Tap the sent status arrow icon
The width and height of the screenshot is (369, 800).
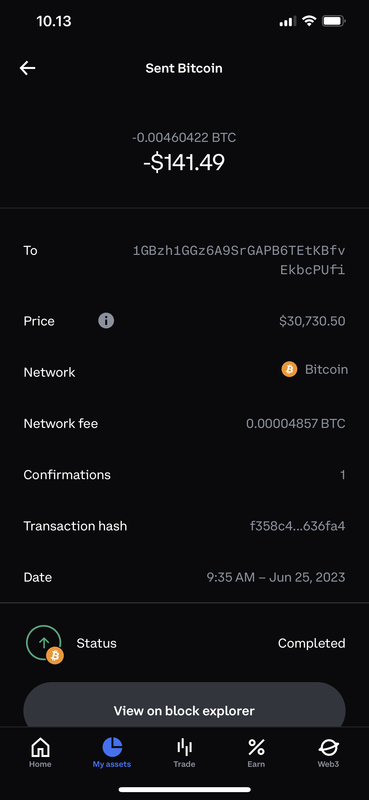tap(44, 644)
